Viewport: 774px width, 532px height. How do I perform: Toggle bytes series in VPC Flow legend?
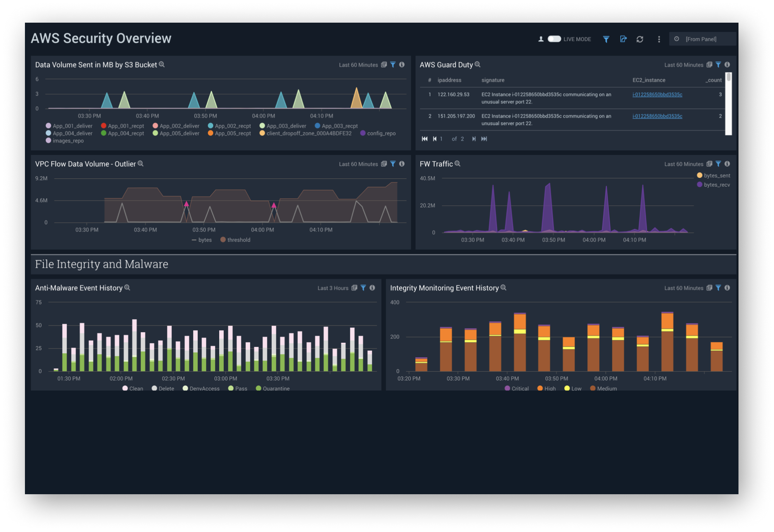coord(202,240)
